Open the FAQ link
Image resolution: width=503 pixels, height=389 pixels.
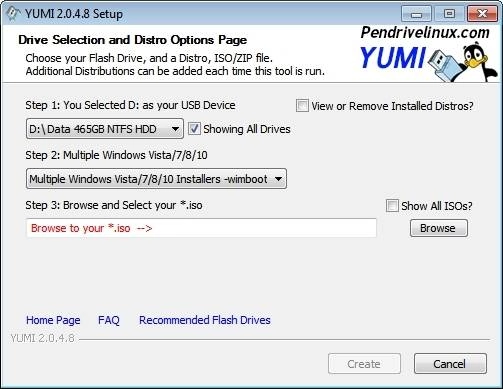[x=109, y=320]
